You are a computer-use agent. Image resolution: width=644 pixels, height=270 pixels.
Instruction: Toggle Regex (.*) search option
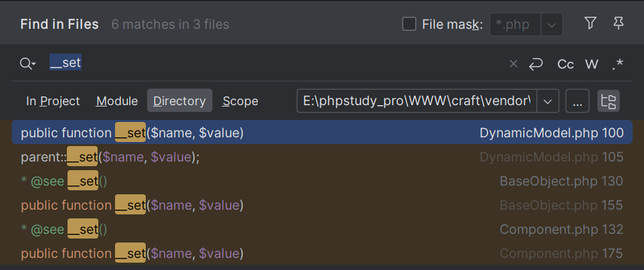617,64
